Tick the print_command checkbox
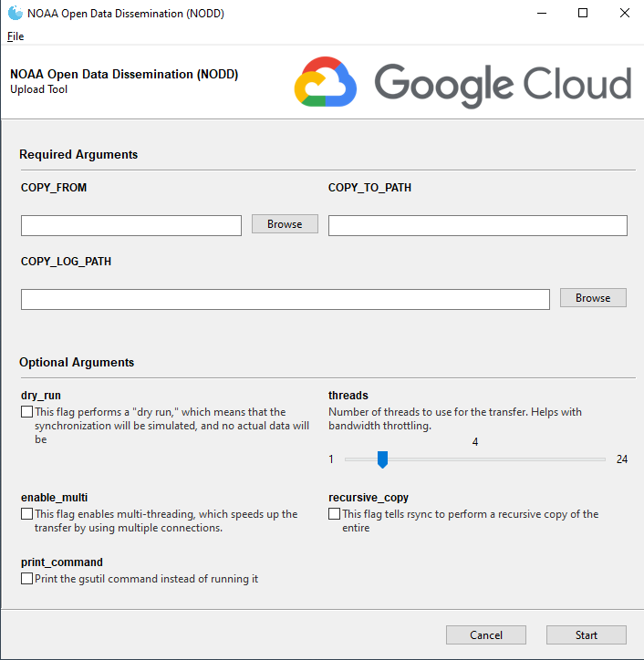This screenshot has width=644, height=660. pyautogui.click(x=27, y=579)
